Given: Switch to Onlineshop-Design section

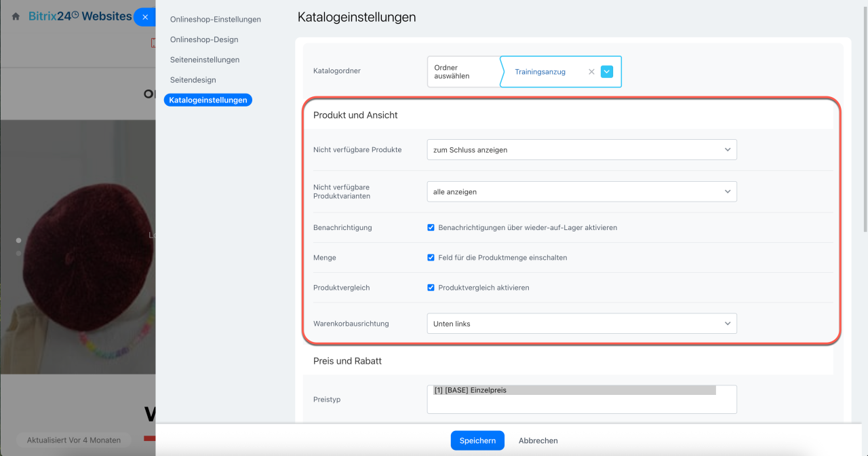Looking at the screenshot, I should tap(204, 39).
